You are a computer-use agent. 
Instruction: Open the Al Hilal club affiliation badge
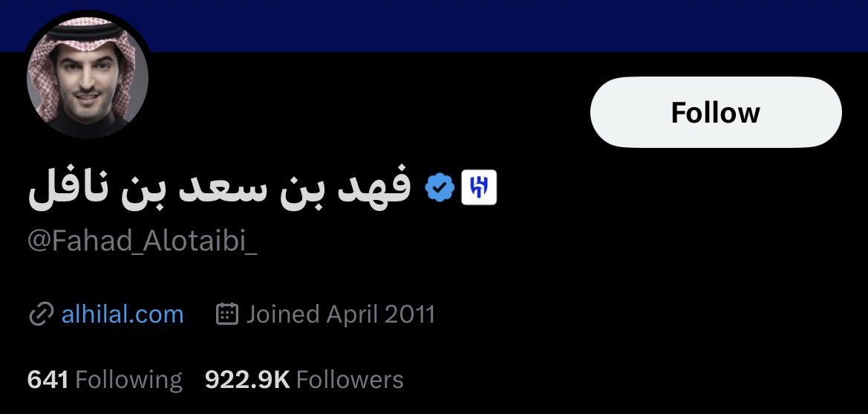tap(479, 187)
